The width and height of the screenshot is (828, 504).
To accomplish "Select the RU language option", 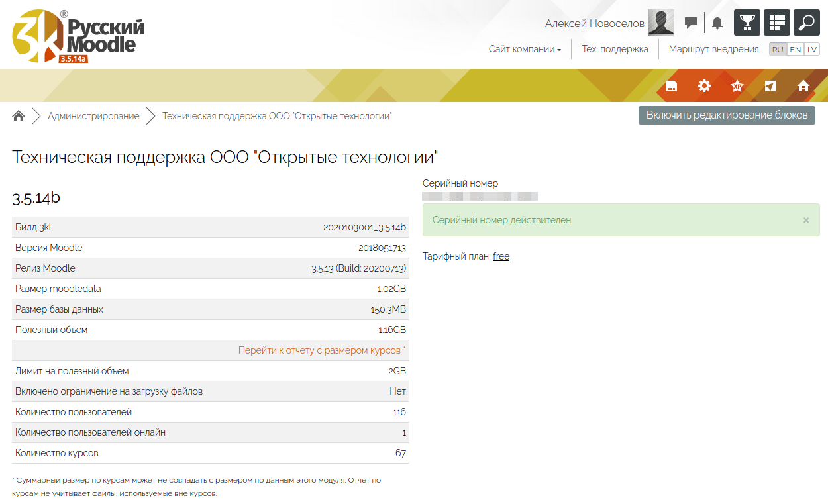I will pyautogui.click(x=778, y=50).
